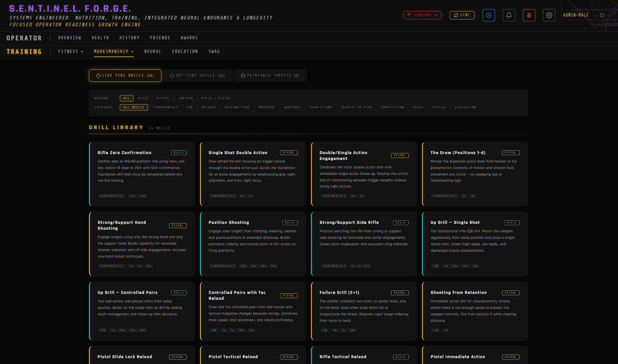
Task: Click the clock history icon in the header
Action: coord(488,15)
